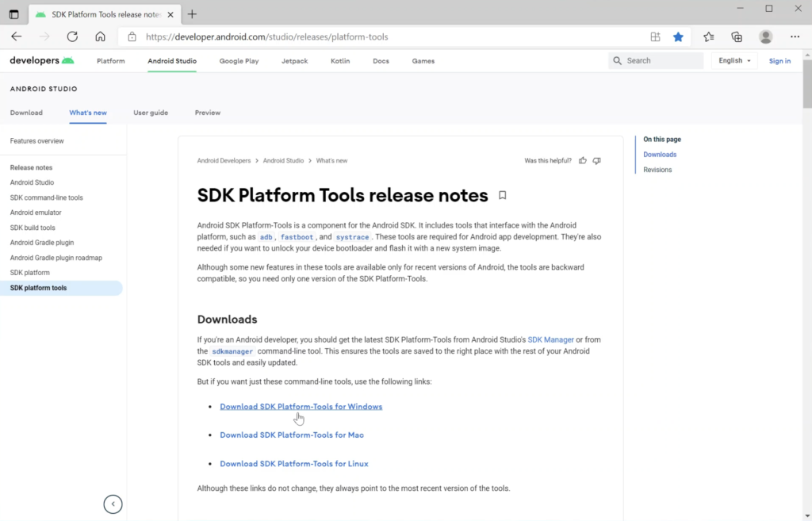The height and width of the screenshot is (521, 812).
Task: Open the Platform nav item
Action: coord(111,61)
